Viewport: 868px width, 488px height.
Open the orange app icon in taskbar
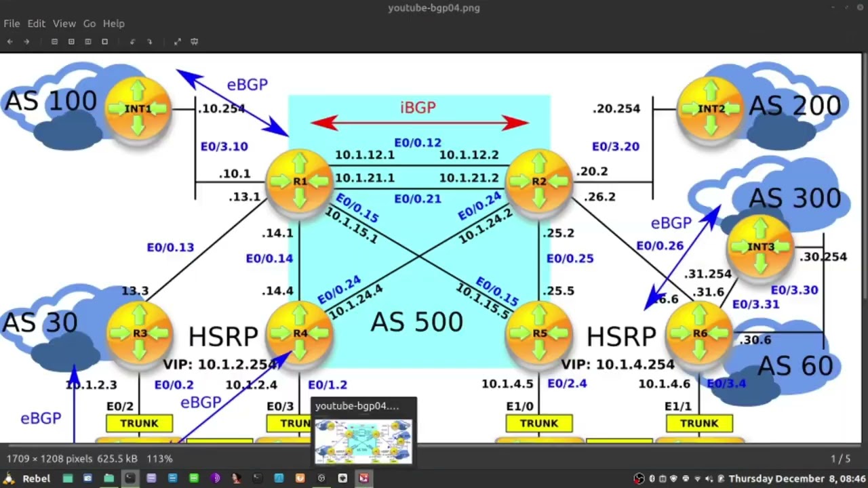point(300,479)
